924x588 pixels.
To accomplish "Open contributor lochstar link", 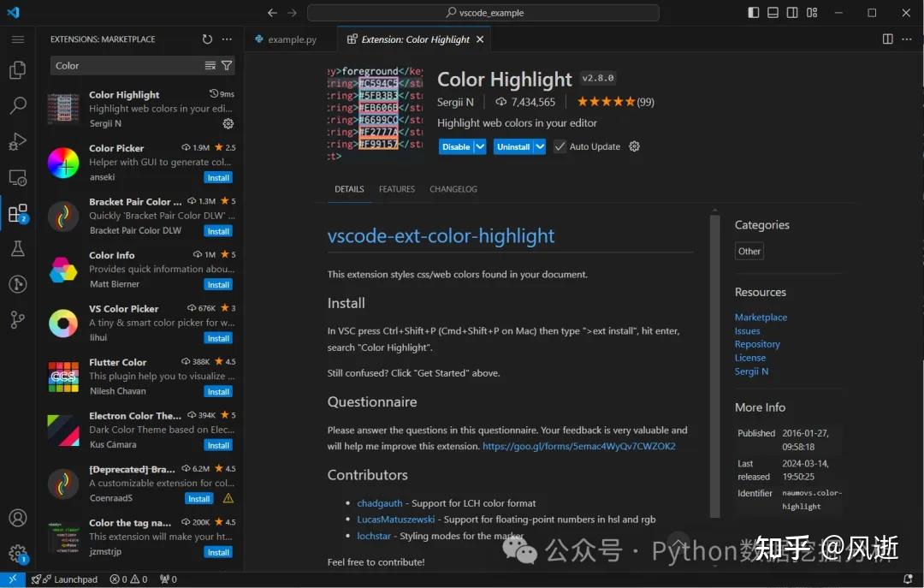I will 374,536.
